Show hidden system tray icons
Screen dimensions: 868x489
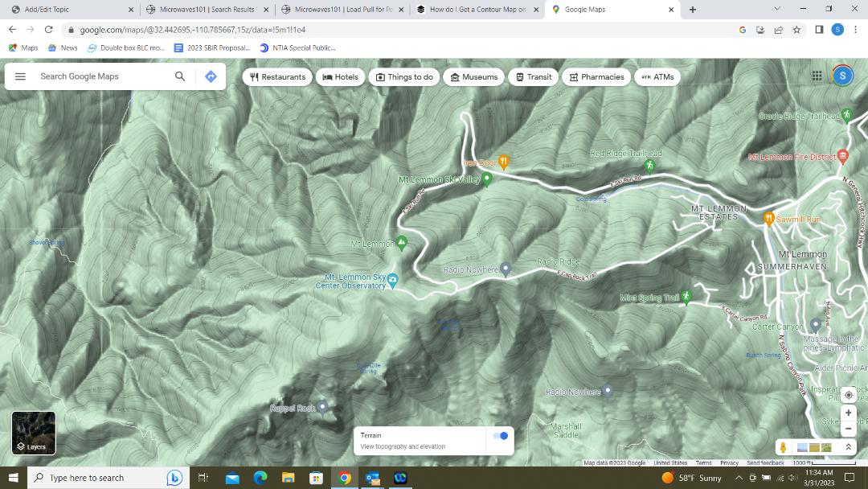point(739,478)
